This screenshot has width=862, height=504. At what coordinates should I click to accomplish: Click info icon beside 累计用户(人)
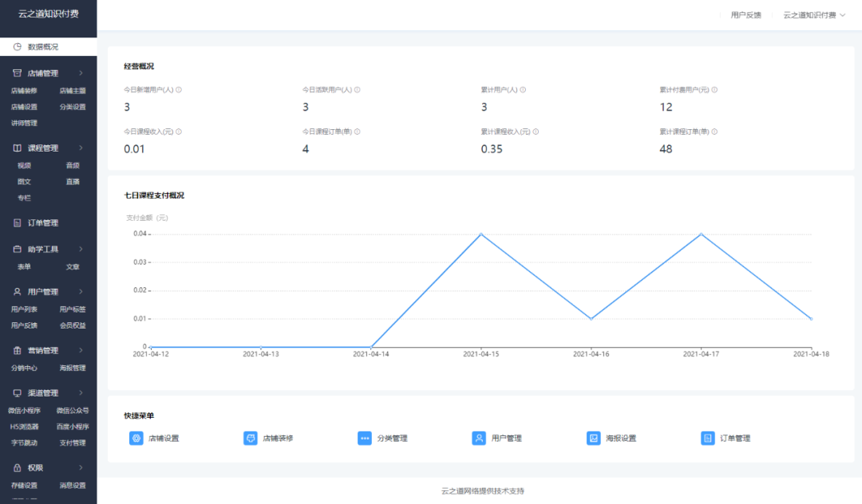pyautogui.click(x=523, y=89)
